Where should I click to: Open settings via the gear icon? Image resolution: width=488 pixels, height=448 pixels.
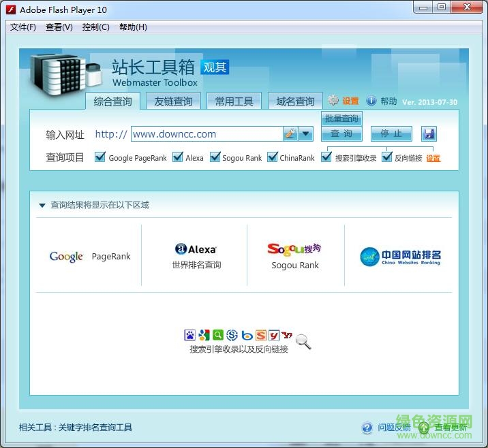click(x=333, y=101)
